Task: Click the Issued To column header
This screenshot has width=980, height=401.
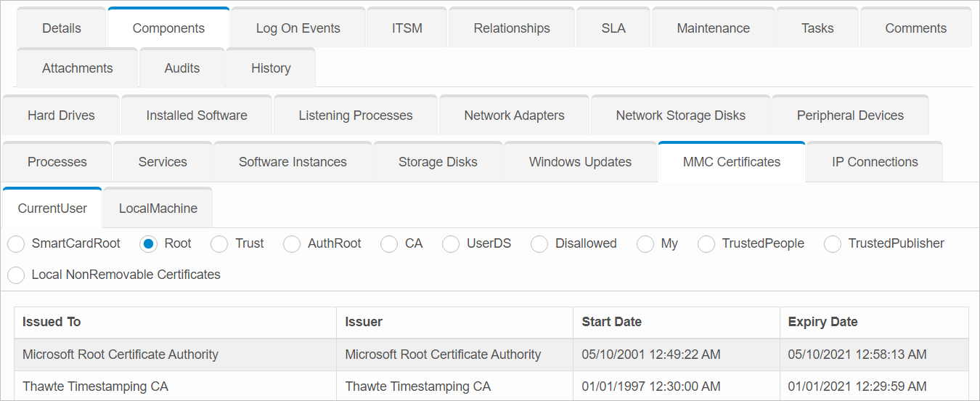Action: [x=52, y=322]
